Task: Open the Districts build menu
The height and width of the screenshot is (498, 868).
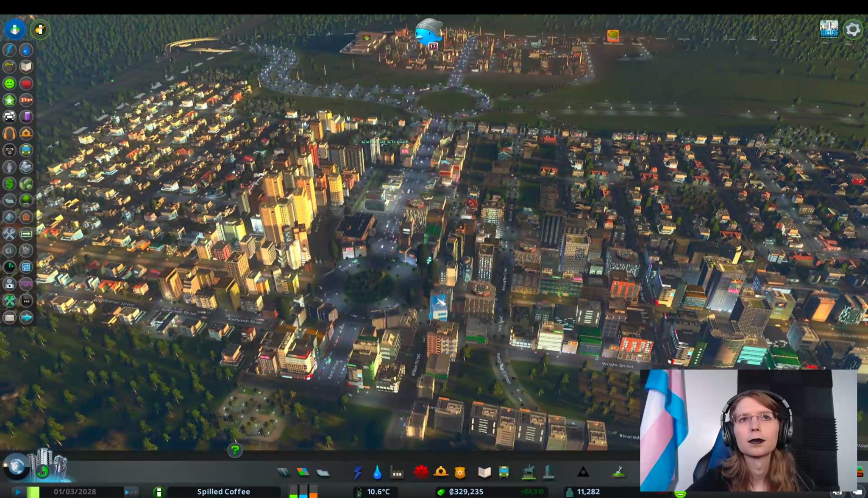Action: pos(323,472)
